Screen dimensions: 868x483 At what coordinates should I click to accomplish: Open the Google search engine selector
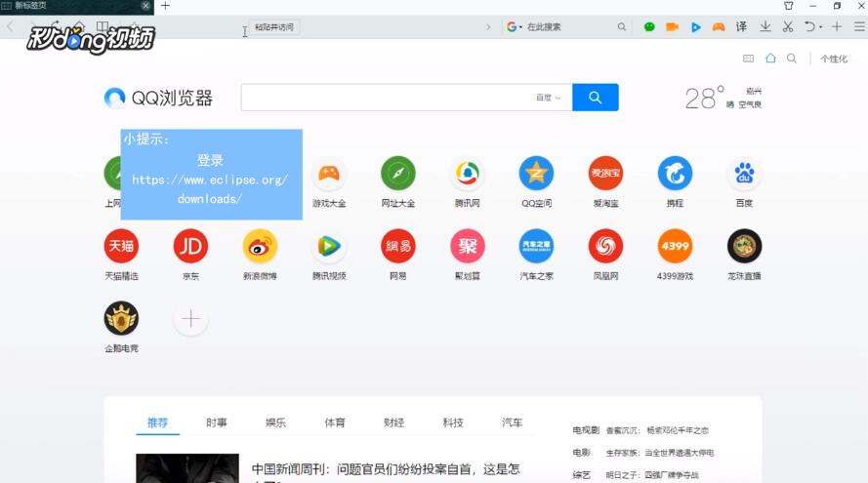[x=515, y=26]
